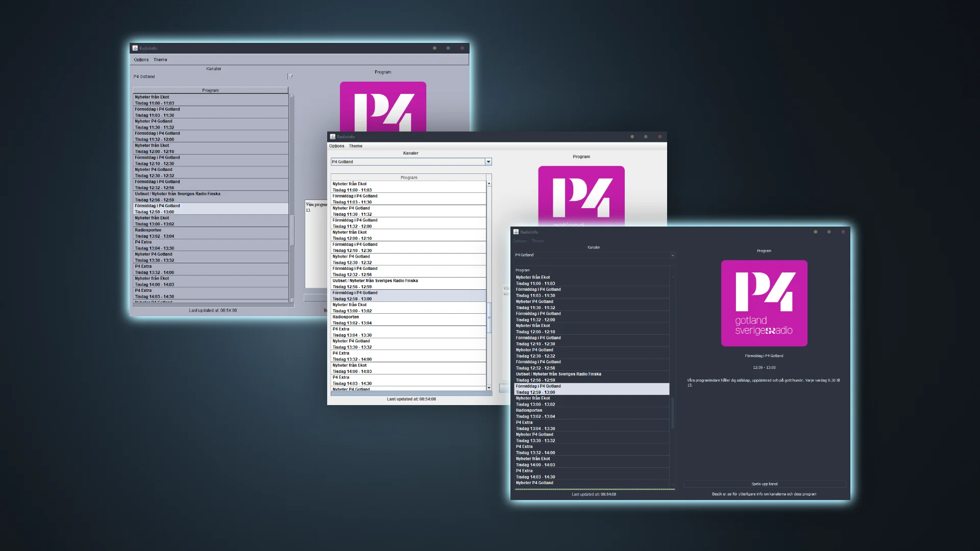Click RadioInfo app icon in white window title
The height and width of the screenshot is (551, 980).
(333, 137)
